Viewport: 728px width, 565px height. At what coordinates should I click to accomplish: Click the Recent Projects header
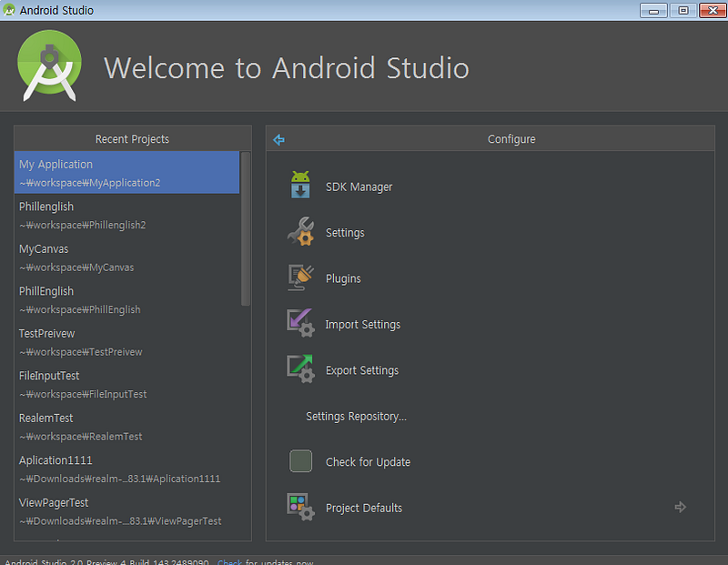coord(132,139)
